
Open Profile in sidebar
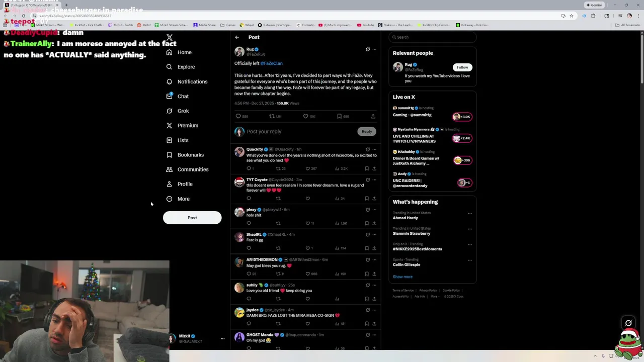[179, 184]
